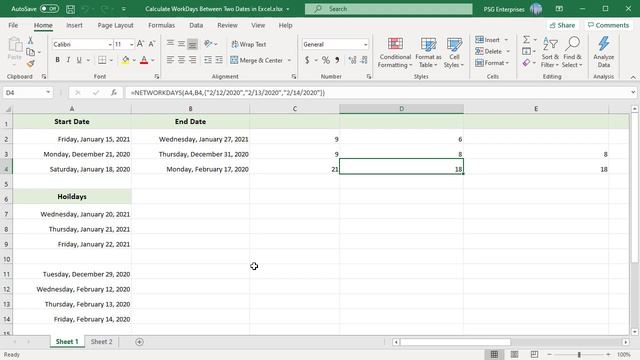Increase indent

[219, 60]
